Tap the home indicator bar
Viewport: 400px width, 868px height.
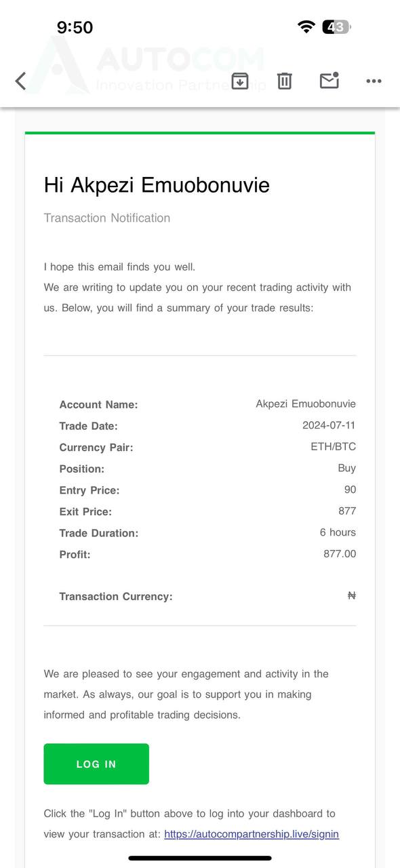coord(200,858)
